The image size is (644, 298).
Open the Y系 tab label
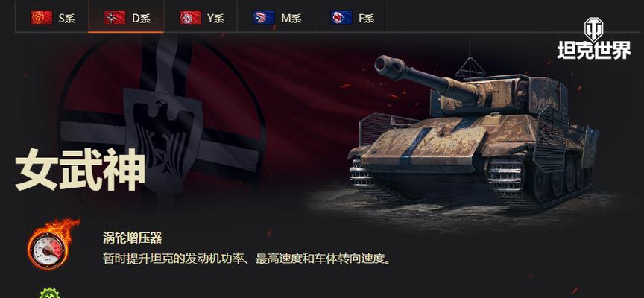point(215,19)
